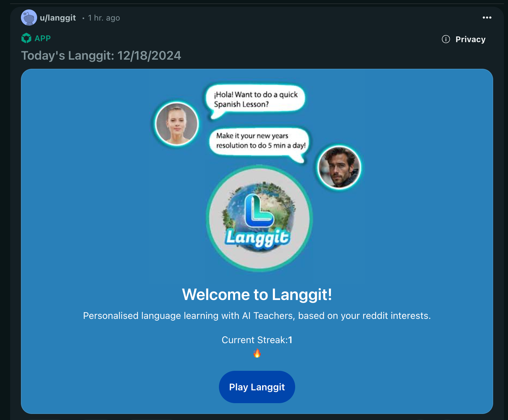Viewport: 508px width, 420px height.
Task: Select the female AI teacher avatar
Action: point(176,124)
